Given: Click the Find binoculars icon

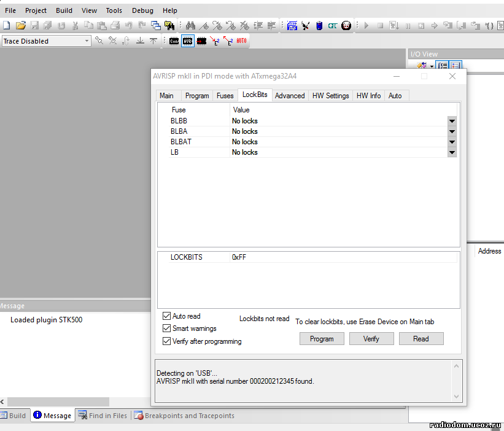Looking at the screenshot, I should coord(190,25).
